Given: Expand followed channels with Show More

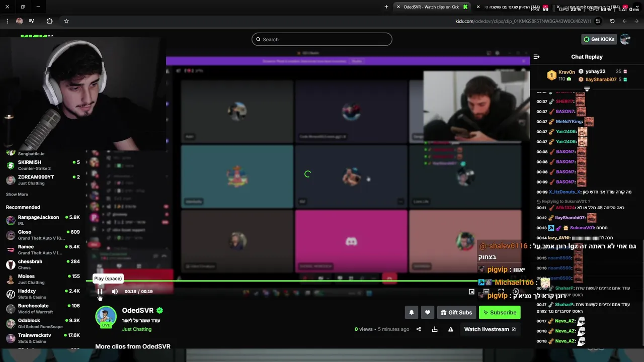Looking at the screenshot, I should tap(17, 195).
